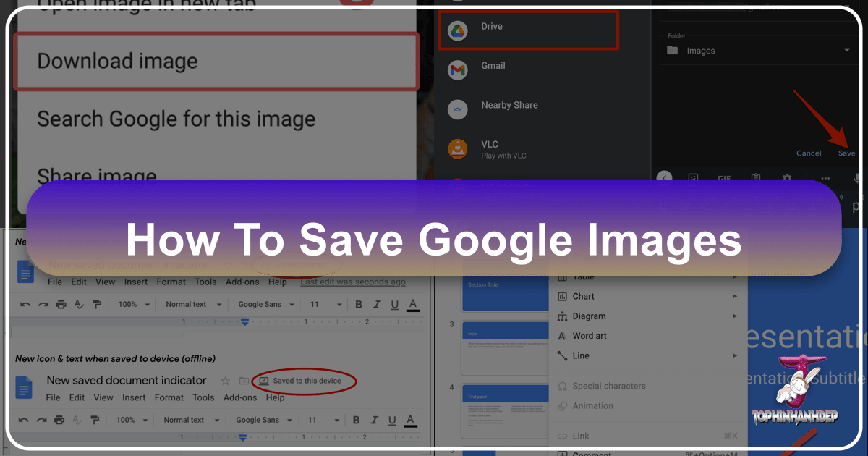Star the saved document

click(x=225, y=380)
